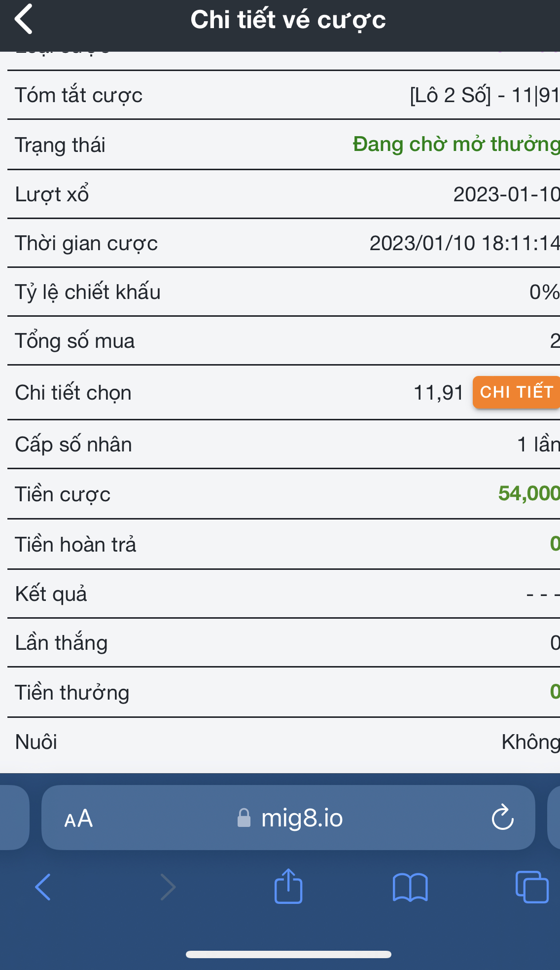Tap the lock icon beside URL
Screen dimensions: 560x970
(244, 818)
